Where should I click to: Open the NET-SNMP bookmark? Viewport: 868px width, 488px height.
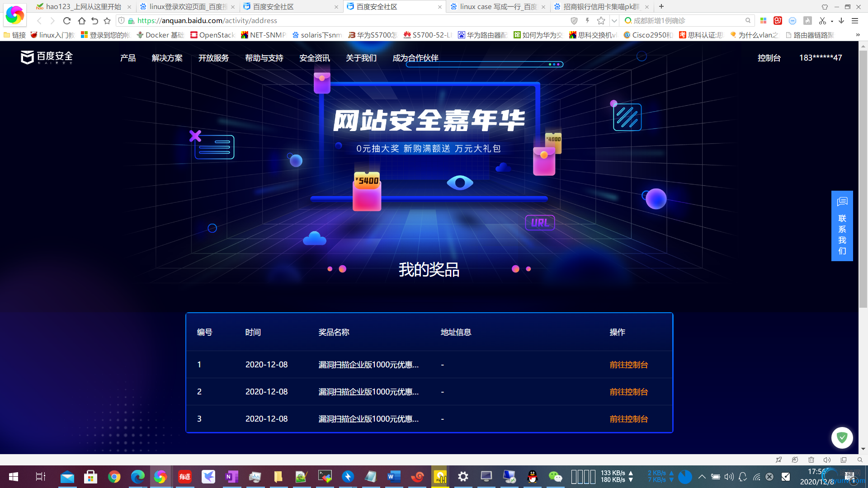(264, 35)
